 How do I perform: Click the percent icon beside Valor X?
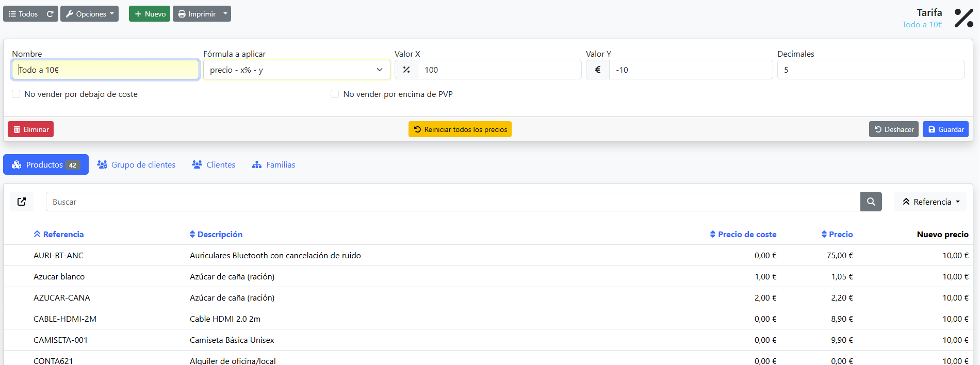click(406, 70)
